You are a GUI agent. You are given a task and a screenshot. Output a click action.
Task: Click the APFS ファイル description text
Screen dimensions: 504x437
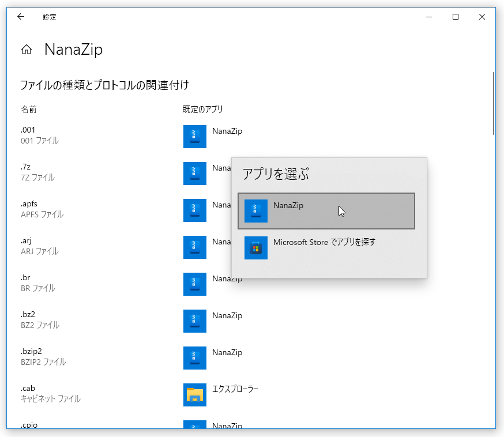(42, 214)
